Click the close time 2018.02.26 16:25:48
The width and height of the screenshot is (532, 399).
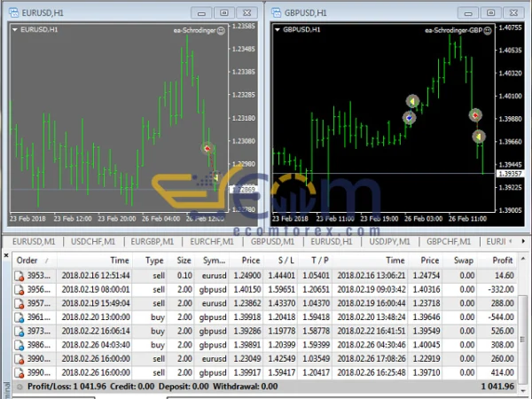372,373
